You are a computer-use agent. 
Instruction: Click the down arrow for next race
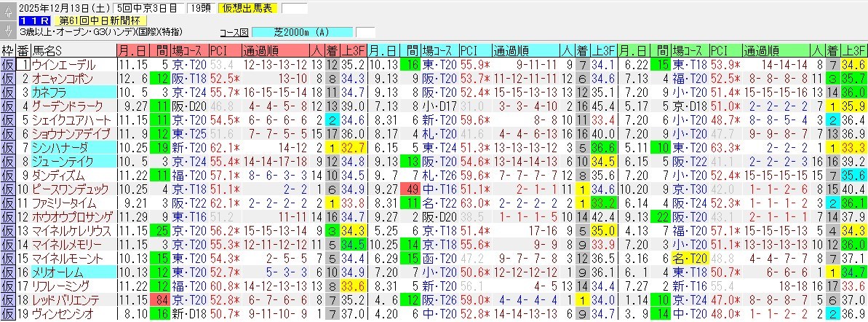coord(7,28)
